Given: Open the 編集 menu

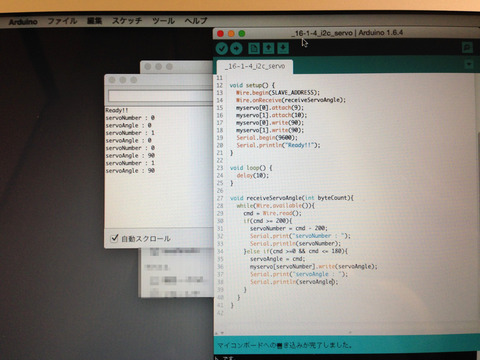Looking at the screenshot, I should pos(94,21).
